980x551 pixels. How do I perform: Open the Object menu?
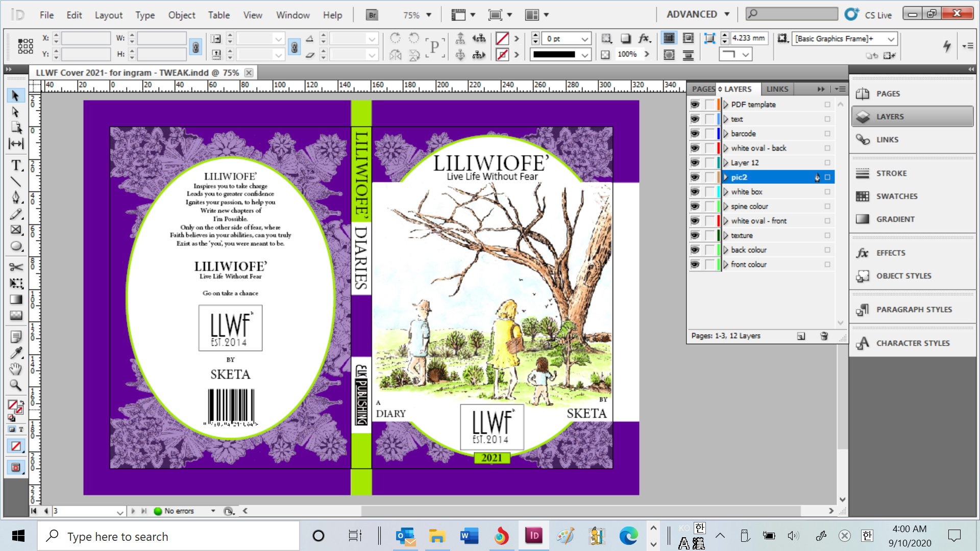[x=181, y=15]
